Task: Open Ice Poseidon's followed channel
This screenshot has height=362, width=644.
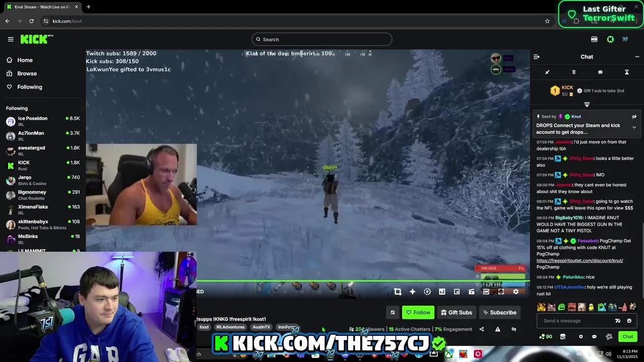Action: pos(42,121)
